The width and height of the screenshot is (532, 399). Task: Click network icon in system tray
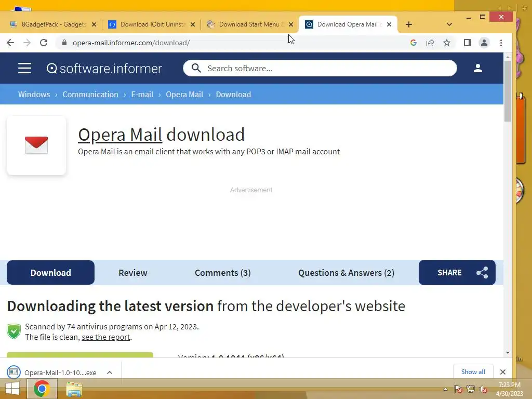471,389
